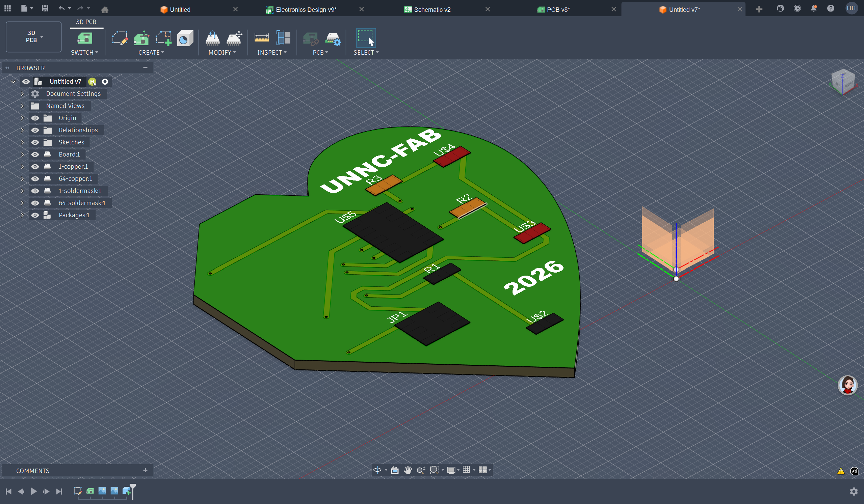
Task: Switch to the Schematic v2 tab
Action: point(432,9)
